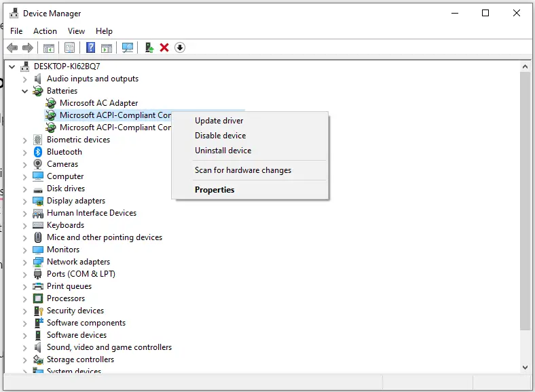The height and width of the screenshot is (392, 535).
Task: Minimize the Device Manager window
Action: pyautogui.click(x=455, y=13)
